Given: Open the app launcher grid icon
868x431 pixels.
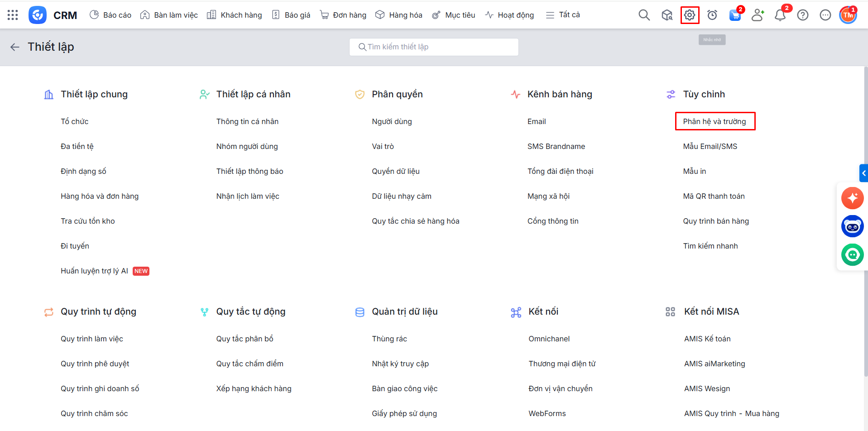Looking at the screenshot, I should pyautogui.click(x=13, y=15).
